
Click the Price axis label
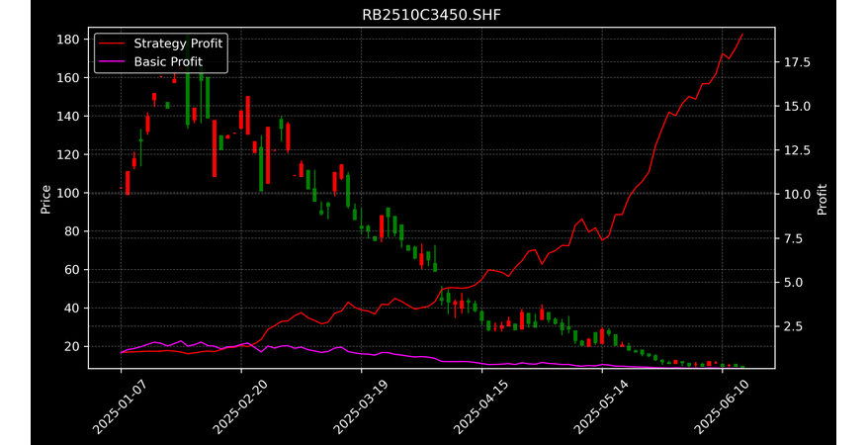tap(45, 200)
